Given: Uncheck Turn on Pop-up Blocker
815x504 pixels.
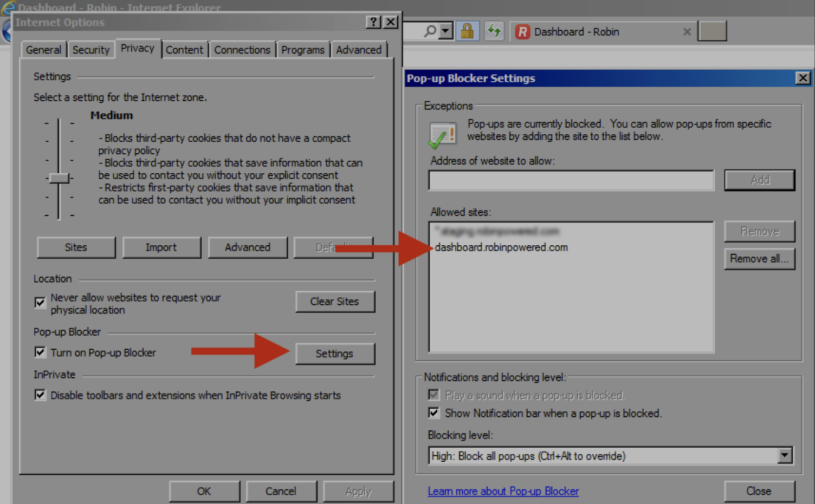Looking at the screenshot, I should tap(40, 352).
